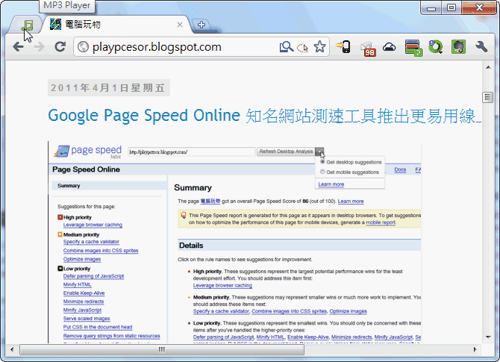This screenshot has width=500, height=362.
Task: Click the 電腦玩物 link in Summary sentence
Action: [x=210, y=201]
